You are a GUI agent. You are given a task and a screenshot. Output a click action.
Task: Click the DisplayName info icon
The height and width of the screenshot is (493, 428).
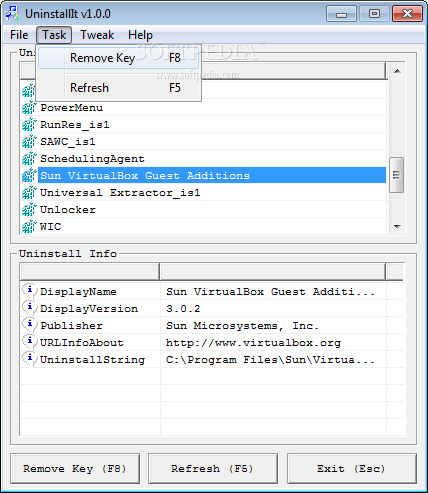29,291
